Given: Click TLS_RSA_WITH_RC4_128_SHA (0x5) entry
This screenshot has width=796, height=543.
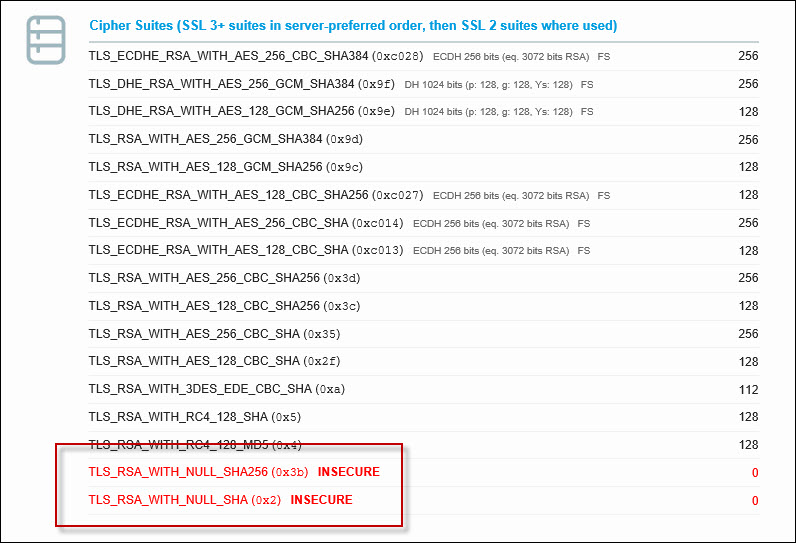Looking at the screenshot, I should point(195,417).
